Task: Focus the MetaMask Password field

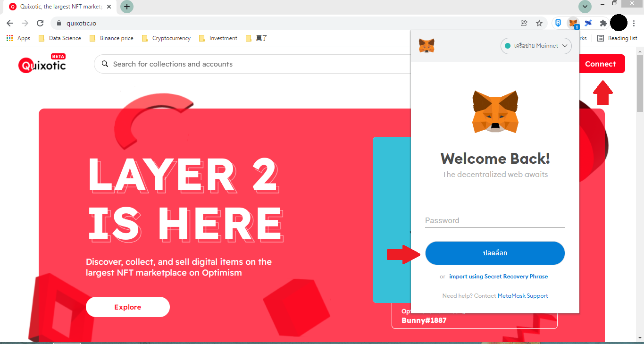Action: coord(495,220)
